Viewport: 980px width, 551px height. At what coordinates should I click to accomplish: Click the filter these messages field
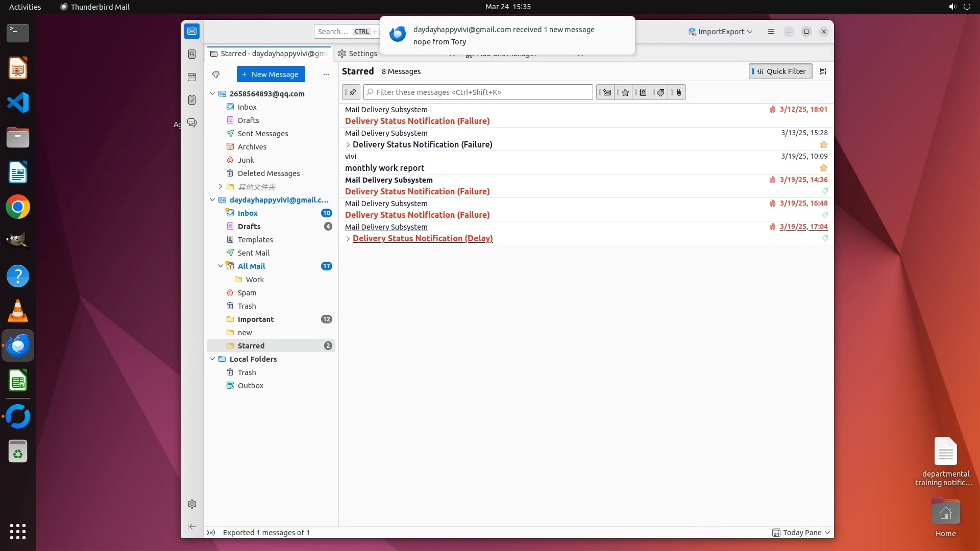pos(478,92)
